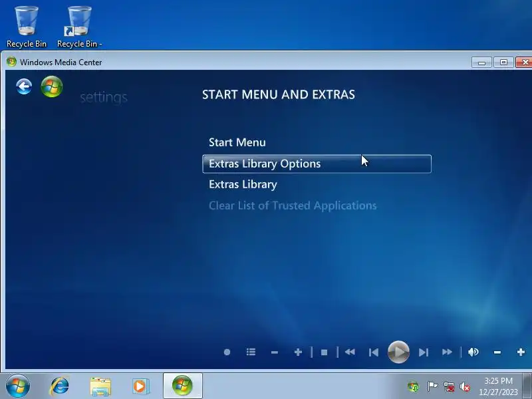Start playback with the round Play button

(x=398, y=352)
